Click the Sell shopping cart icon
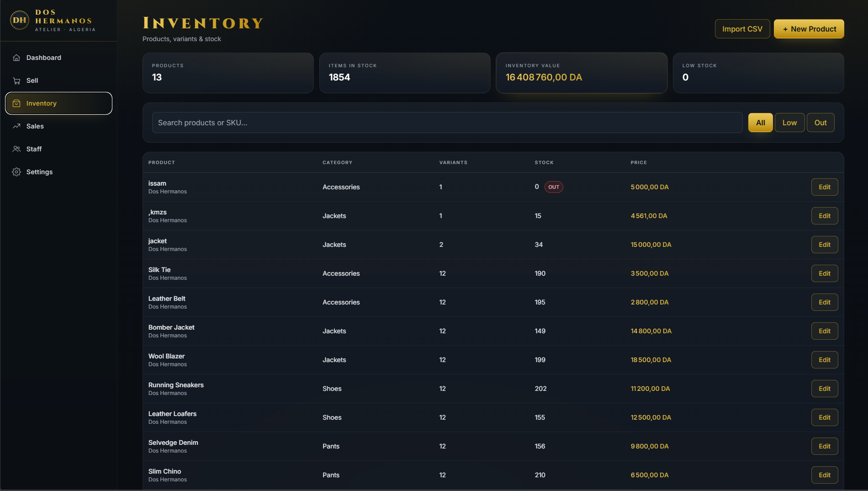Viewport: 868px width, 491px height. coord(16,80)
